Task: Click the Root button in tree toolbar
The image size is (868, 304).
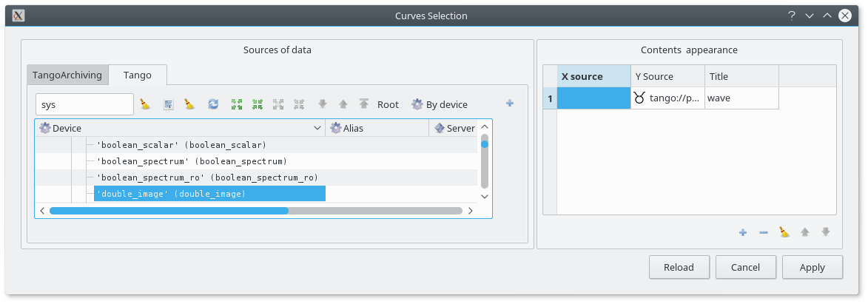Action: point(388,104)
